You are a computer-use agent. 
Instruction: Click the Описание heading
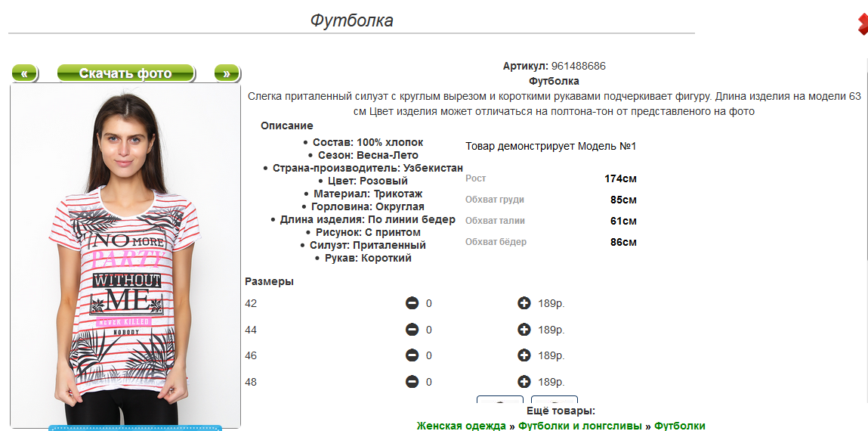[x=287, y=126]
